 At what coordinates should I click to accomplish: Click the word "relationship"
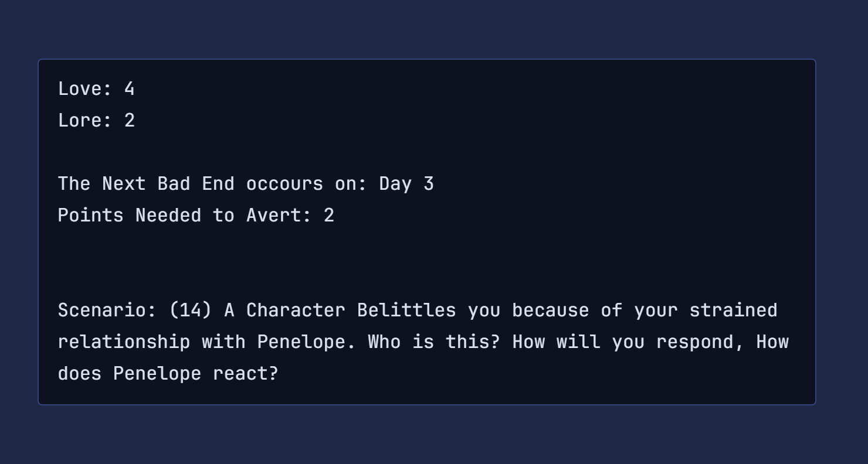pyautogui.click(x=124, y=342)
